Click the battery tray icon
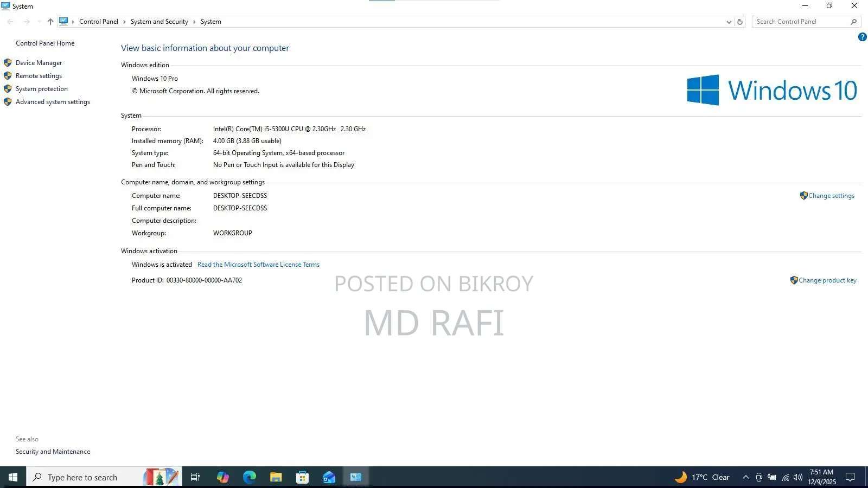 pos(772,477)
